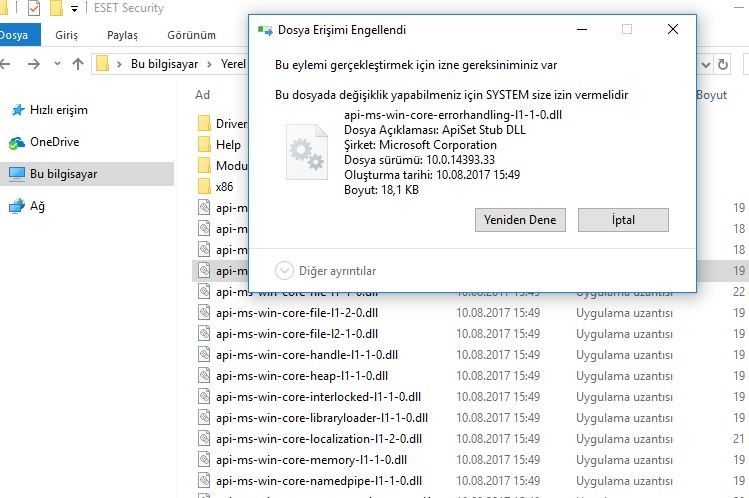This screenshot has height=498, width=749.
Task: Refresh the folder view
Action: point(723,64)
